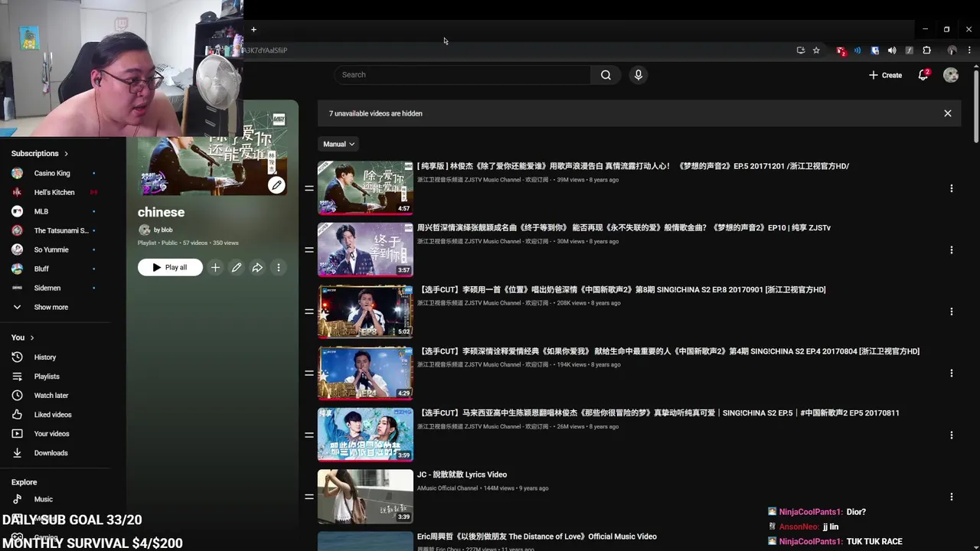Click into the YouTube Search field
The width and height of the screenshot is (980, 551).
[x=462, y=75]
